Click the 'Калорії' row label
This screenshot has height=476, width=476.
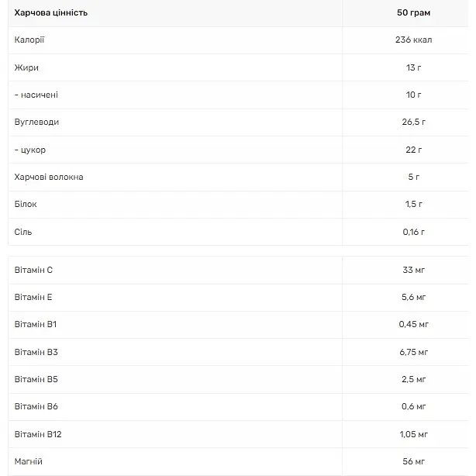pyautogui.click(x=29, y=40)
